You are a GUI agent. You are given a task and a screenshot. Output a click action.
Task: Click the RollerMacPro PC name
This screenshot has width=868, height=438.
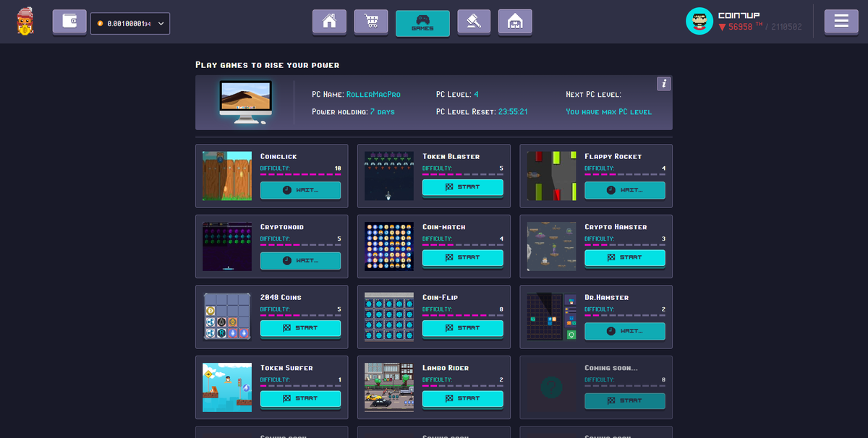point(373,95)
